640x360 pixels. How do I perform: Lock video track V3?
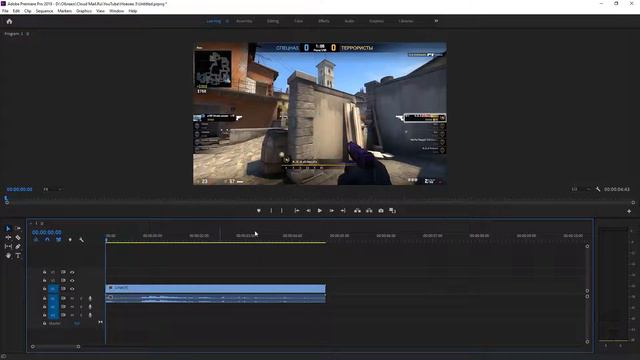pyautogui.click(x=44, y=272)
